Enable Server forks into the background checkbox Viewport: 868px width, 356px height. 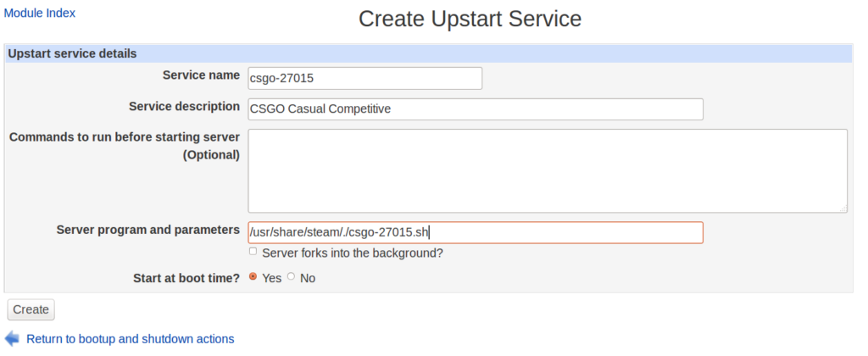[x=253, y=252]
